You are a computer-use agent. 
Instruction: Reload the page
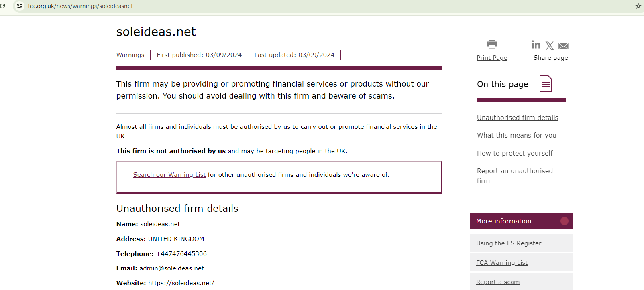point(3,6)
